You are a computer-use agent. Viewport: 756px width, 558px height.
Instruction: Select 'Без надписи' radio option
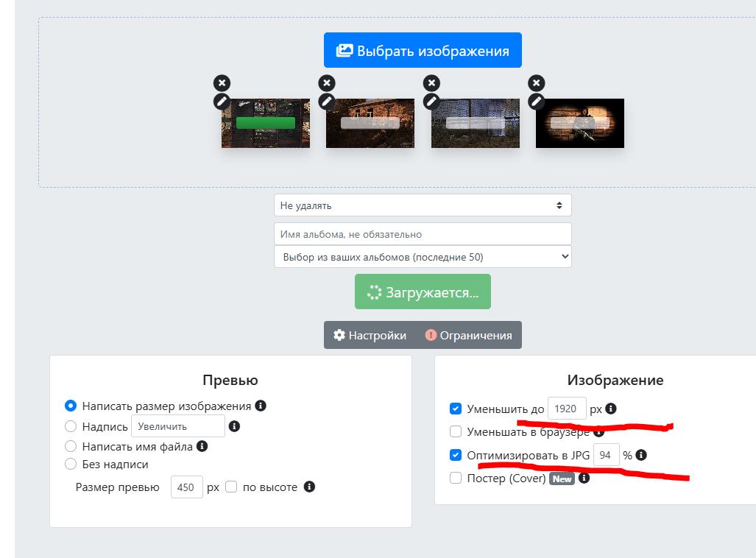tap(71, 465)
